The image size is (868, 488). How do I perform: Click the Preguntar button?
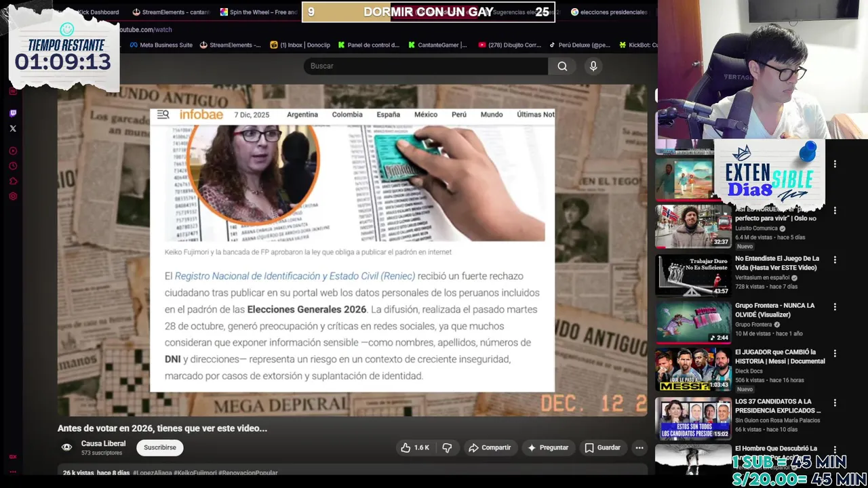[x=548, y=447]
